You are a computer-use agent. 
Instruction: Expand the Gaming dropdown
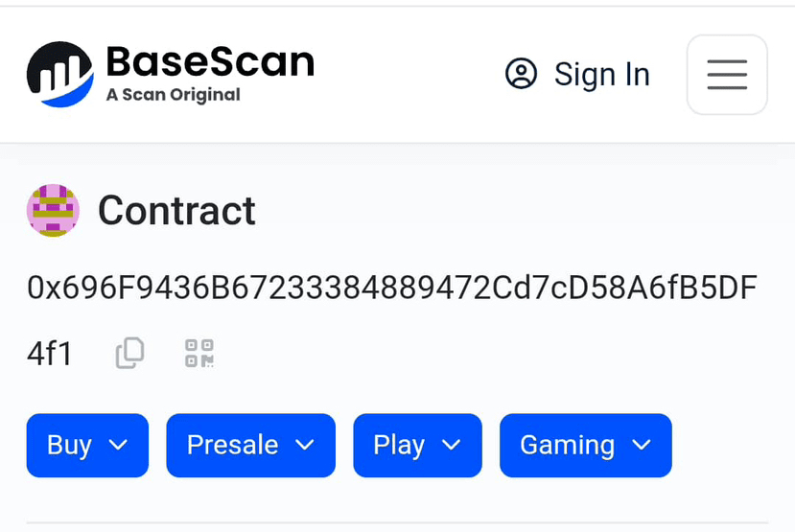point(586,446)
